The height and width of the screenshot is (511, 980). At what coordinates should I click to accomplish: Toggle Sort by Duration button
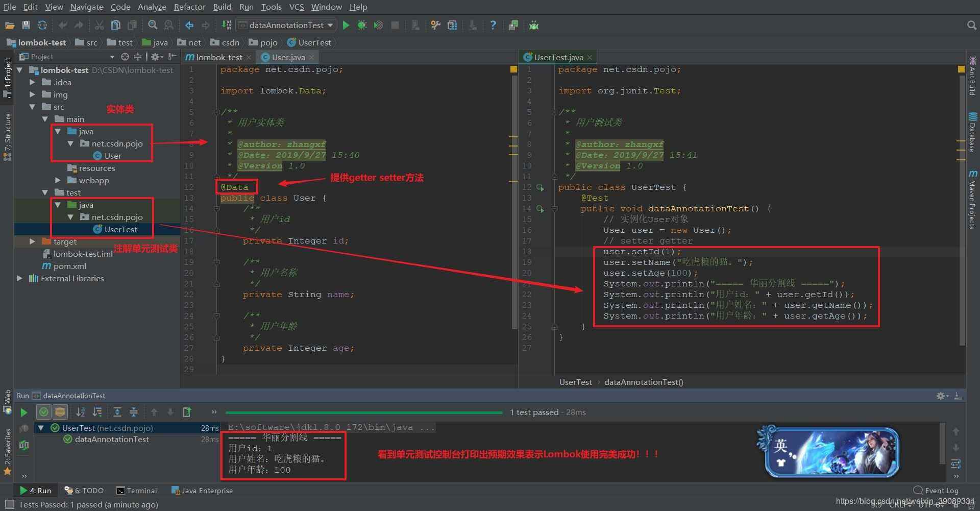coord(96,412)
